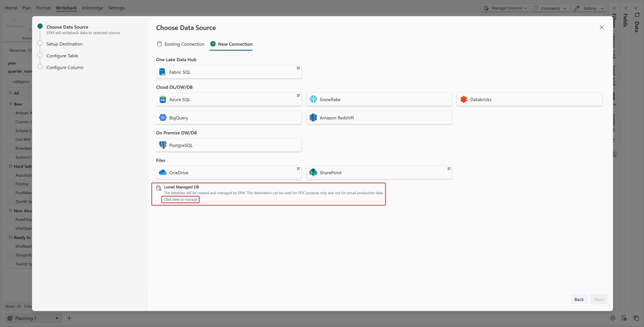Switch to Existing Connection tab

point(180,44)
